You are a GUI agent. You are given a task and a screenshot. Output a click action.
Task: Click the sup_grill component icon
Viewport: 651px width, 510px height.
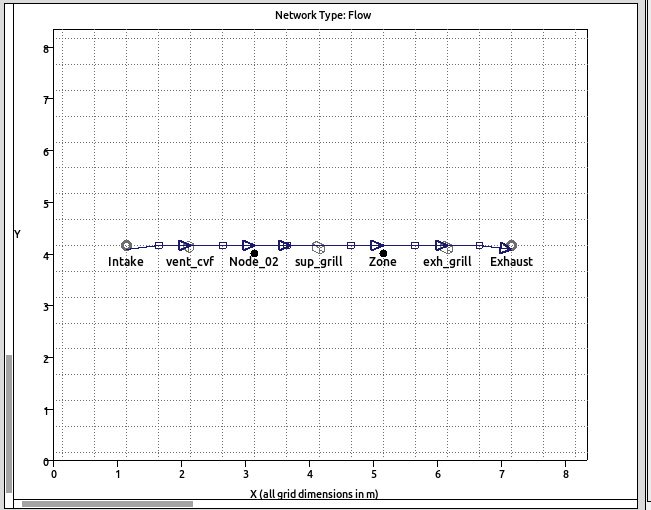point(318,246)
